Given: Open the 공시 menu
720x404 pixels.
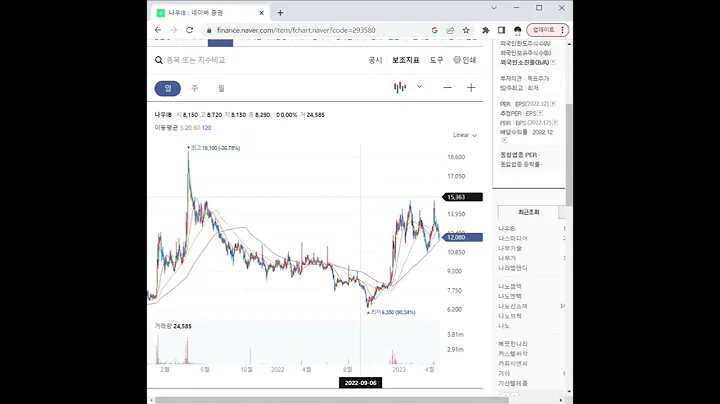Looking at the screenshot, I should pos(375,60).
